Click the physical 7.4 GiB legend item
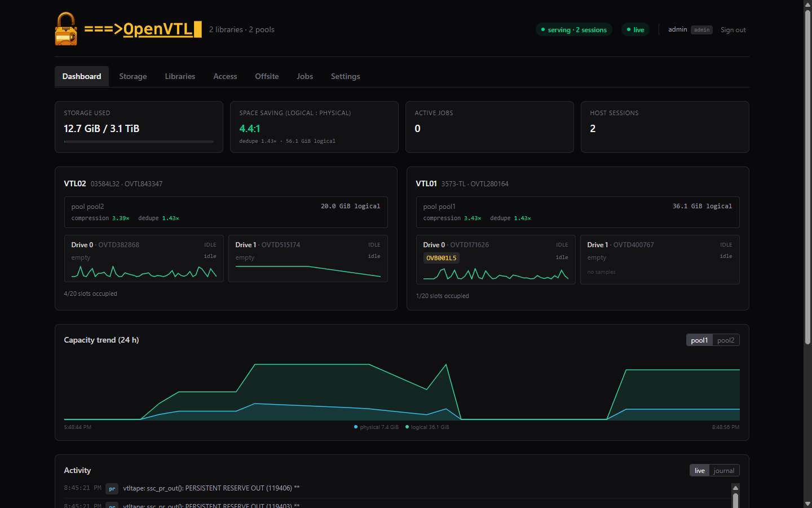 pyautogui.click(x=376, y=427)
